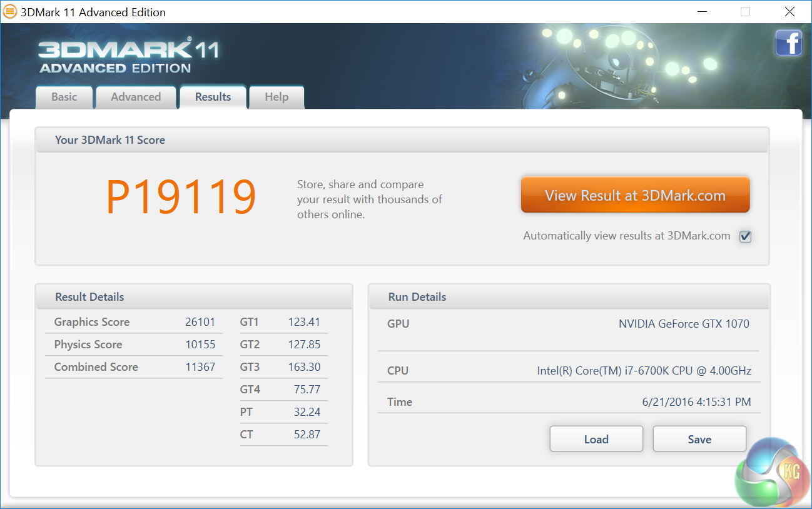Screen dimensions: 812x509
Task: Click the GPU name NVIDIA GeForce GTX 1070
Action: coord(684,324)
